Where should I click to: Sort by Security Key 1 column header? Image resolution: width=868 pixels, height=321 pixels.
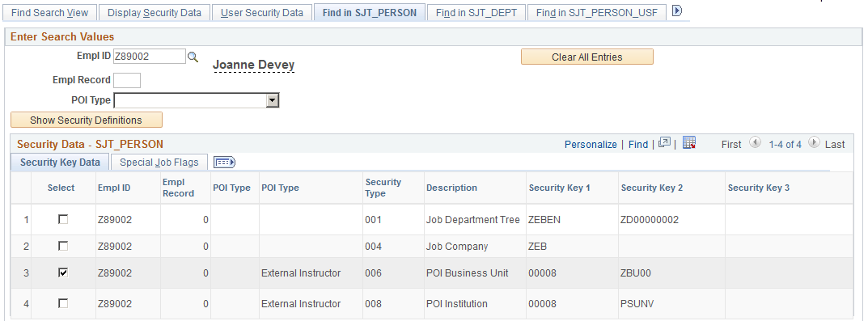[x=559, y=188]
